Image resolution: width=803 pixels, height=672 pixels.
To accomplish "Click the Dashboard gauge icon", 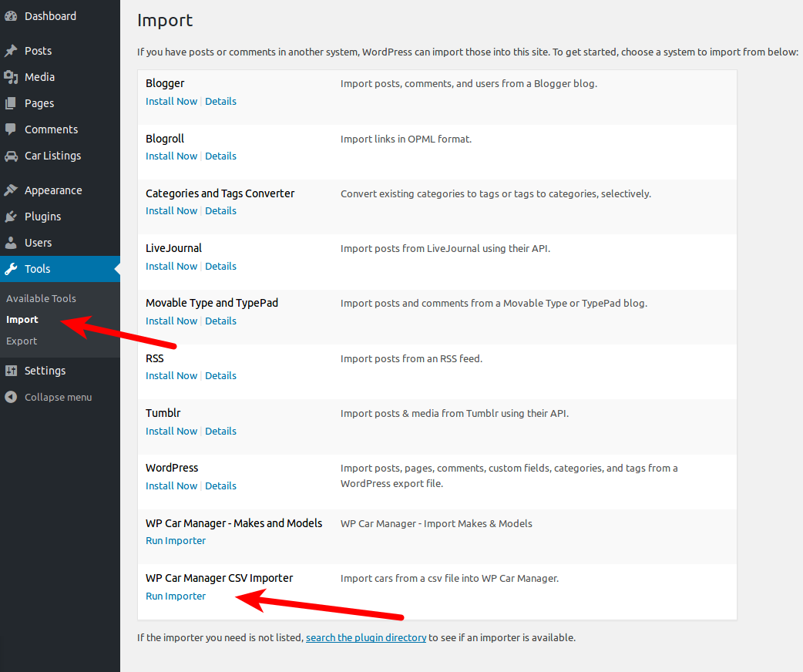I will tap(11, 16).
